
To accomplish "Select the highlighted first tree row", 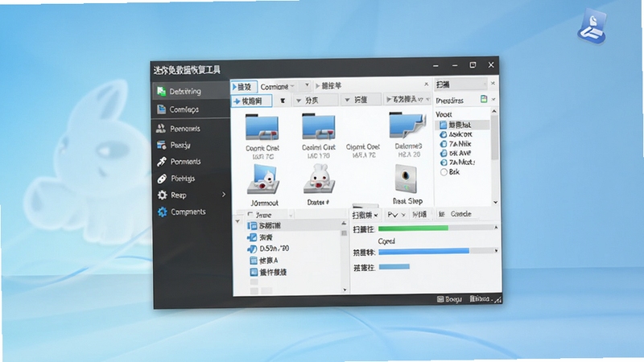I will tap(294, 226).
